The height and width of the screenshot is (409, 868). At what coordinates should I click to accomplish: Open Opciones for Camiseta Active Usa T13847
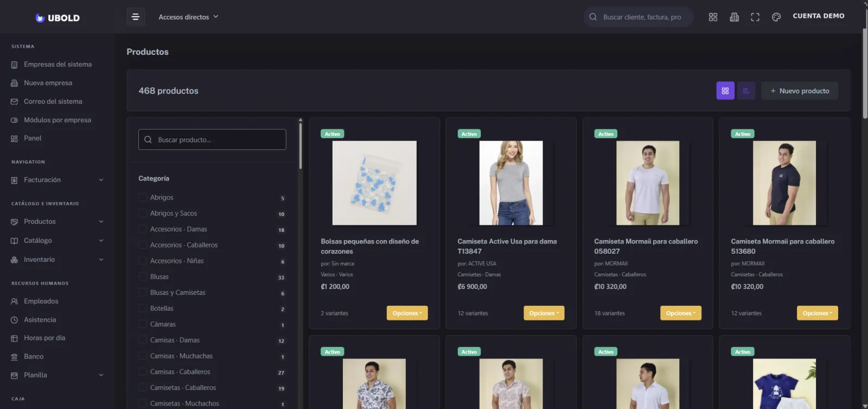click(544, 313)
